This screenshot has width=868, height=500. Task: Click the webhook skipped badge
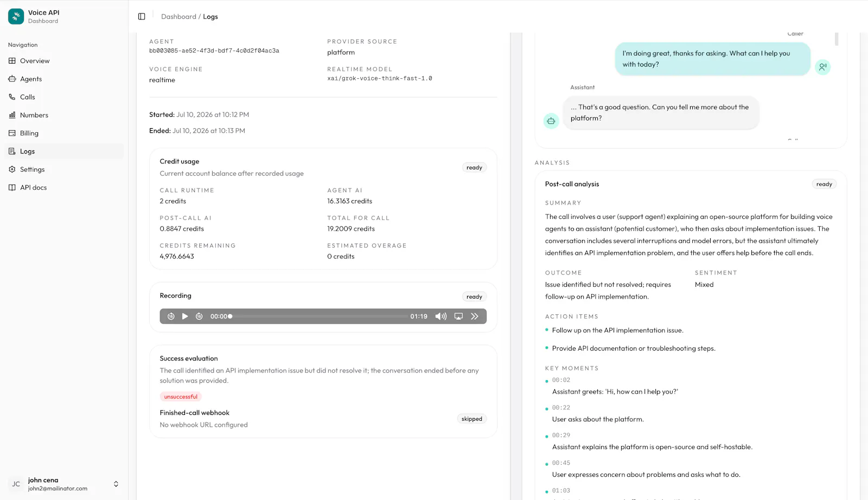click(x=472, y=419)
